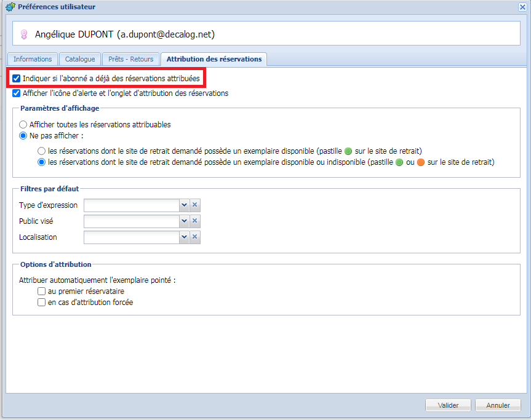Viewport: 531px width, 420px height.
Task: Expand the Public visé dropdown list
Action: [x=184, y=221]
